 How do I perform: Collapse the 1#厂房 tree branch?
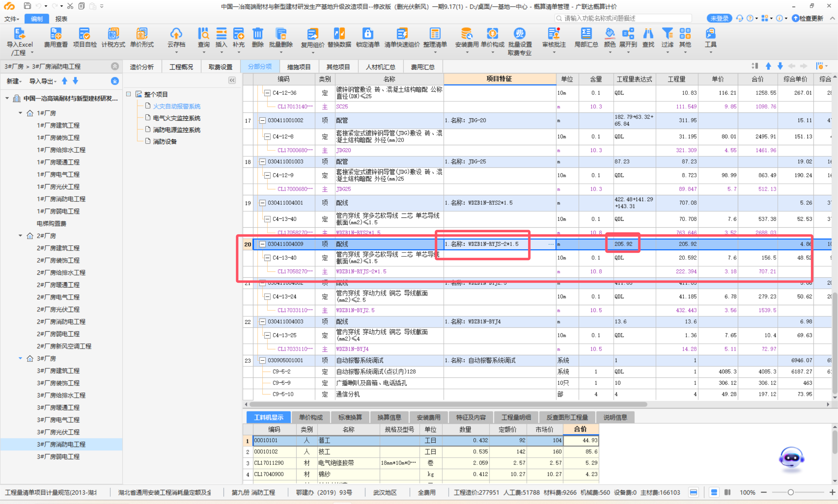point(20,113)
